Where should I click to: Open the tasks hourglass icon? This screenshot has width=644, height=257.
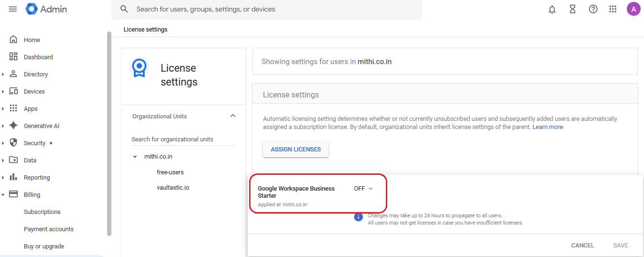click(x=572, y=9)
